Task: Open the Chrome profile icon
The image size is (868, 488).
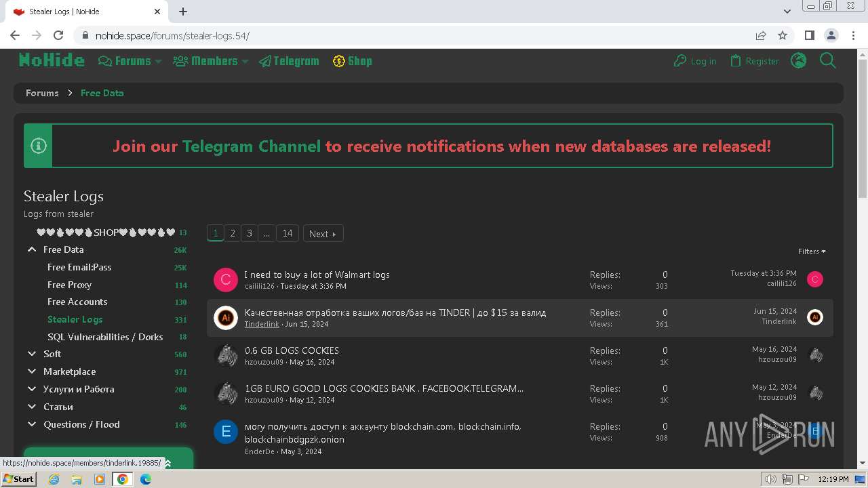Action: click(831, 35)
